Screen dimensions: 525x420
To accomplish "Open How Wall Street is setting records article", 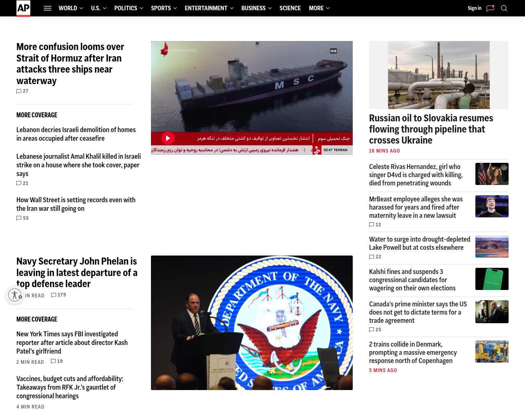I will click(x=76, y=204).
